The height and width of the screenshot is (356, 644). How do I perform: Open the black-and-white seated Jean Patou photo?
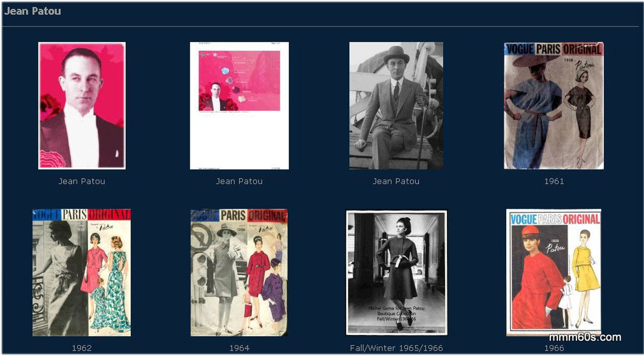pyautogui.click(x=396, y=106)
